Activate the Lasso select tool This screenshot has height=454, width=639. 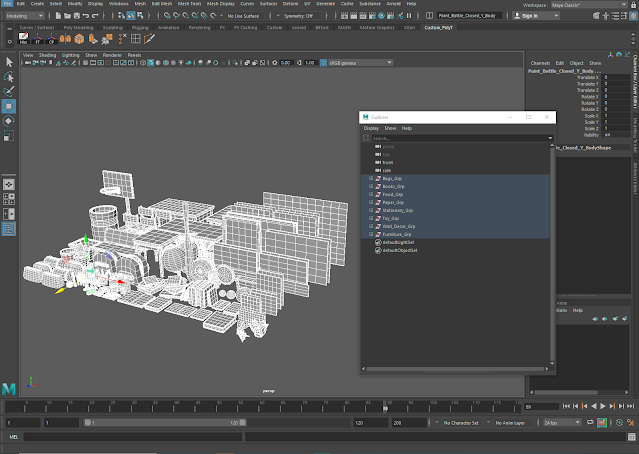[9, 76]
